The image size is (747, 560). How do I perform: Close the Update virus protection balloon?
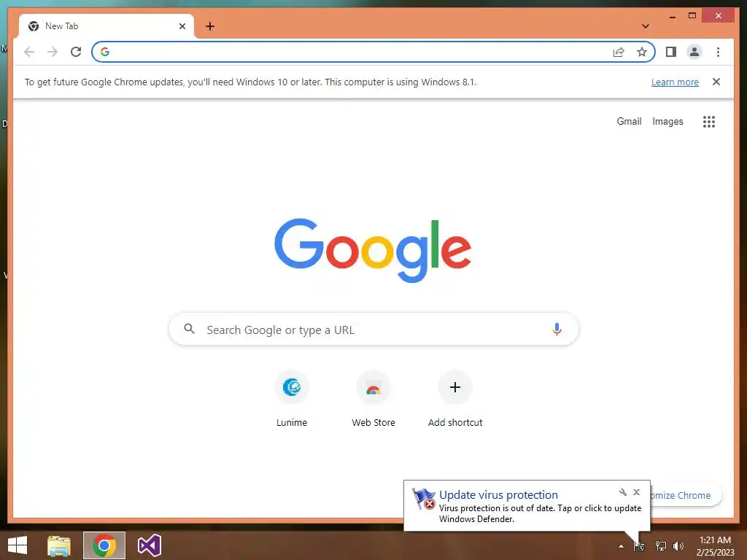(636, 492)
